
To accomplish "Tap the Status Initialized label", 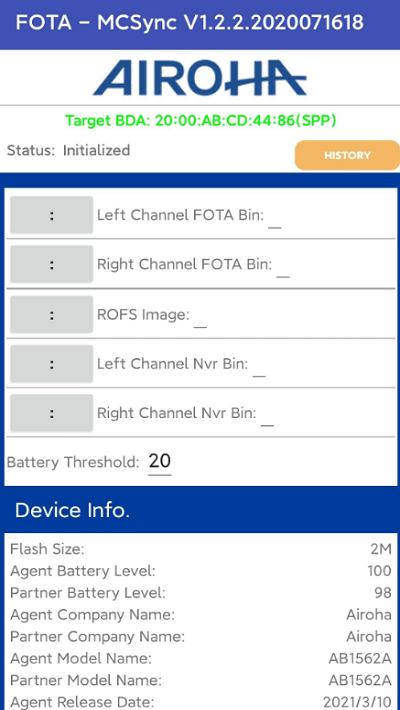I will coord(68,150).
